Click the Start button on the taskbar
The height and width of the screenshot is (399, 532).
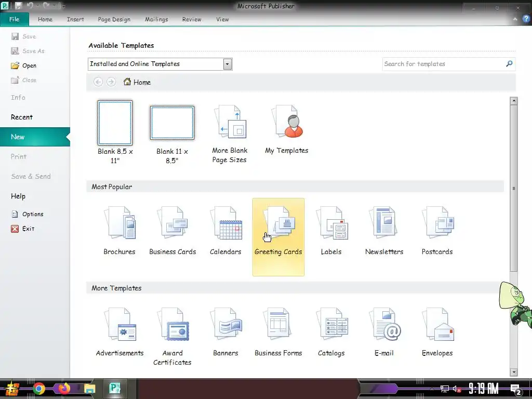[11, 389]
